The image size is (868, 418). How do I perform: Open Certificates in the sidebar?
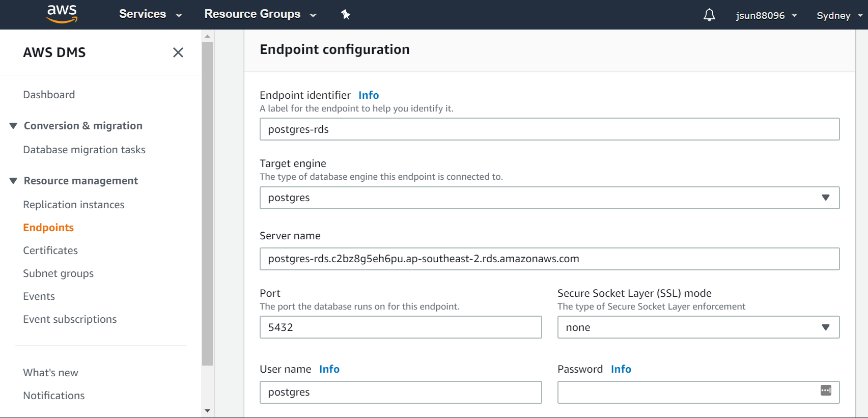[50, 250]
